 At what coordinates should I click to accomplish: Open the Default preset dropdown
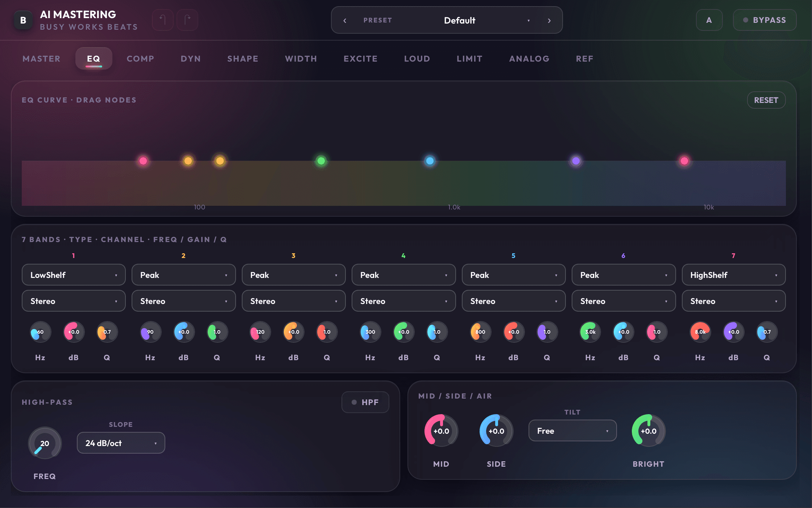click(x=459, y=20)
